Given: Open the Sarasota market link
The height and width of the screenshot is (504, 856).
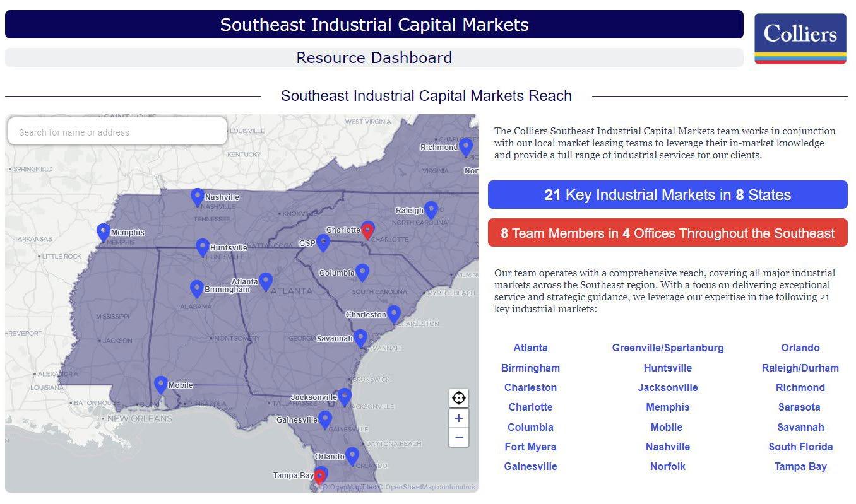Looking at the screenshot, I should pyautogui.click(x=799, y=407).
